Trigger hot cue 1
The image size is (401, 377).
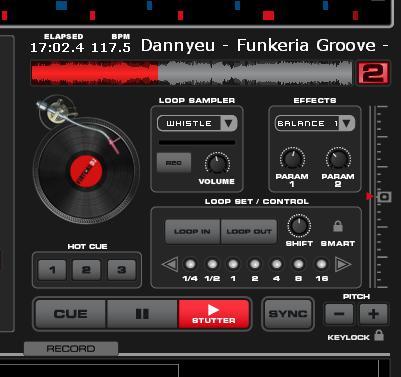[x=52, y=270]
